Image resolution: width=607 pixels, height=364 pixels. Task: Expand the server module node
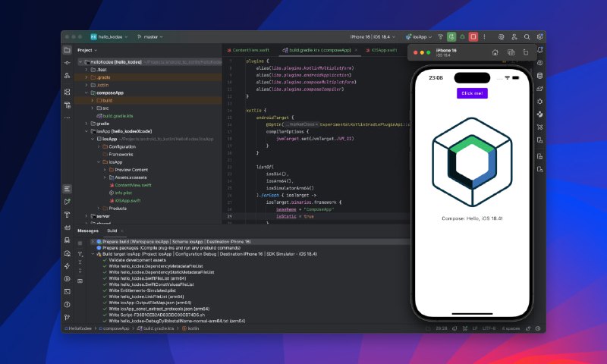click(x=86, y=216)
